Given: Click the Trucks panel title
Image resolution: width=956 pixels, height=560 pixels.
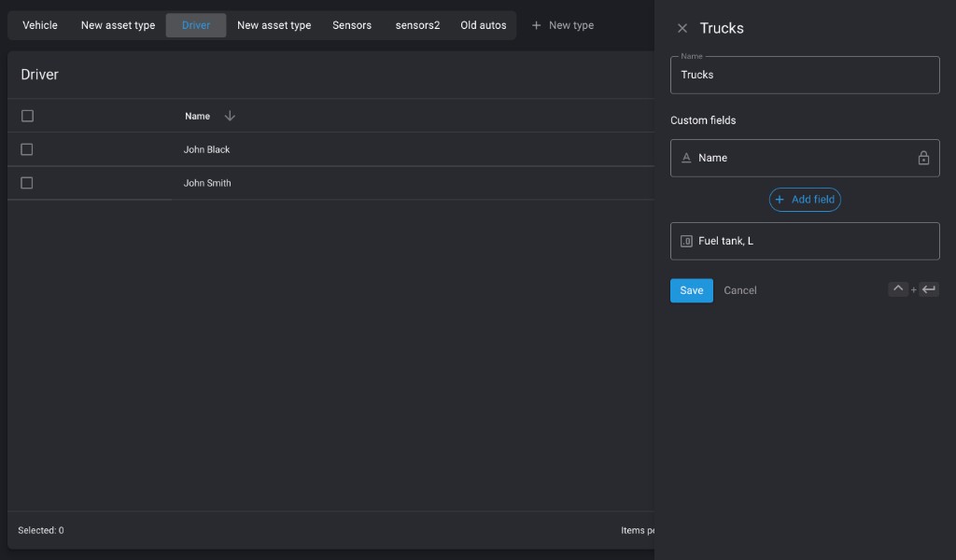Looking at the screenshot, I should (x=722, y=28).
